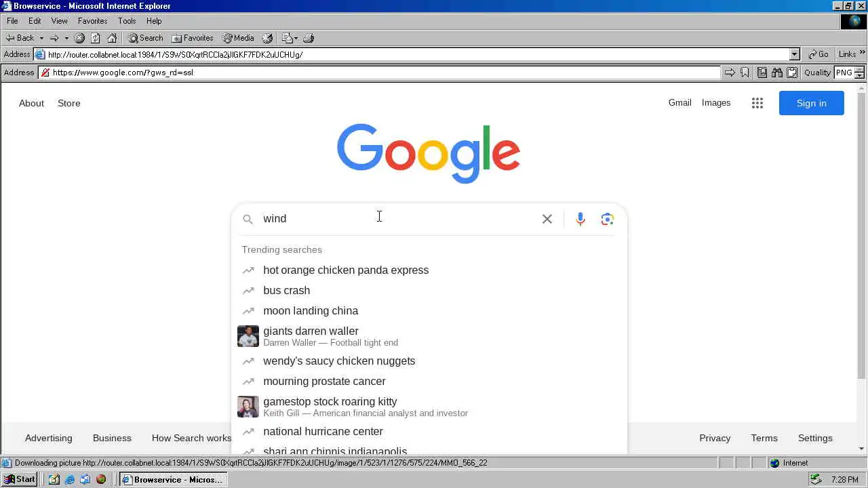Open the Back history dropdown arrow
Screen dimensions: 868x488
click(x=41, y=38)
